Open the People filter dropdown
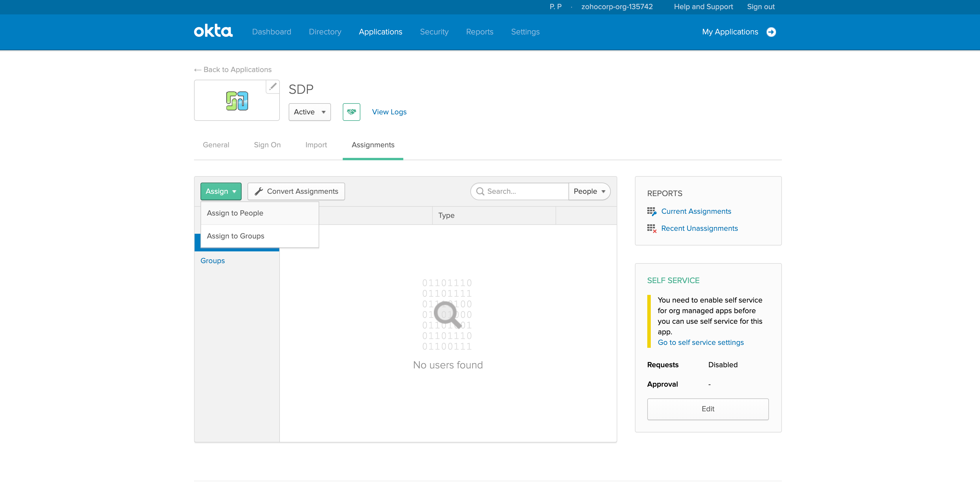The image size is (980, 486). [x=589, y=191]
